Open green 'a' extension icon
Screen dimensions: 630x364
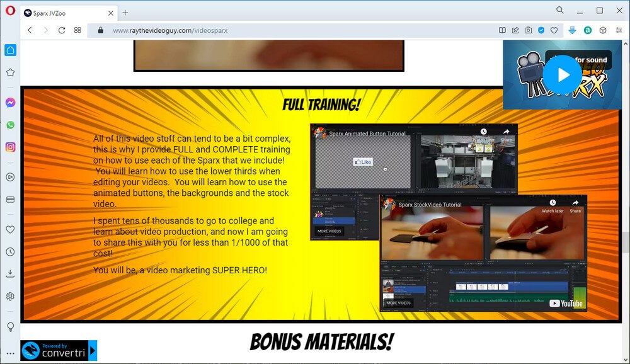pos(587,30)
